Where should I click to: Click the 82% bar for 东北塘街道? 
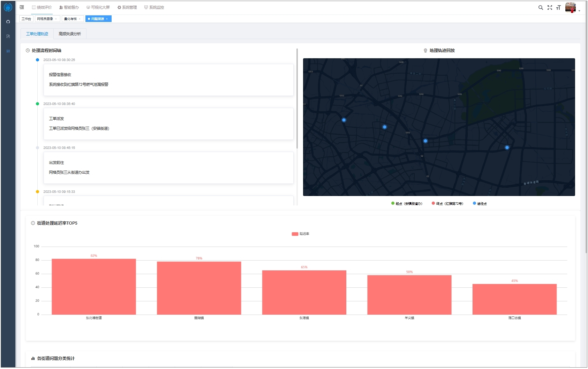93,286
